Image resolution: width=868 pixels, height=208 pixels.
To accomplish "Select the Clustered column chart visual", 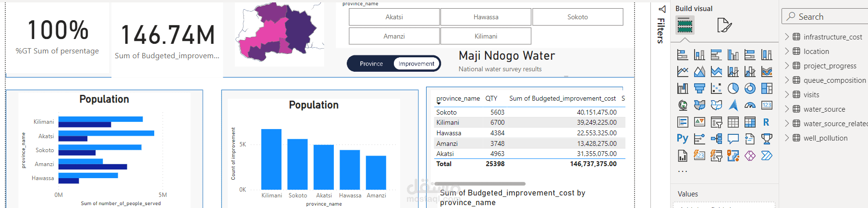I will click(x=733, y=55).
